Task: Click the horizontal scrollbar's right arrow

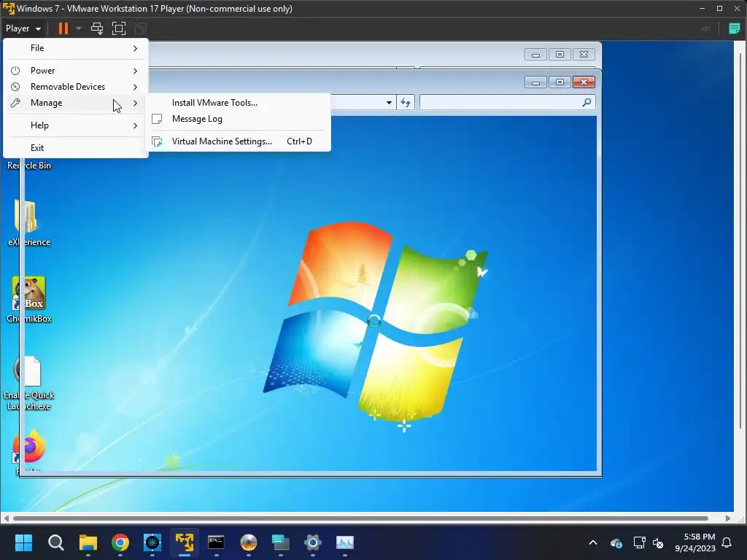Action: point(728,518)
